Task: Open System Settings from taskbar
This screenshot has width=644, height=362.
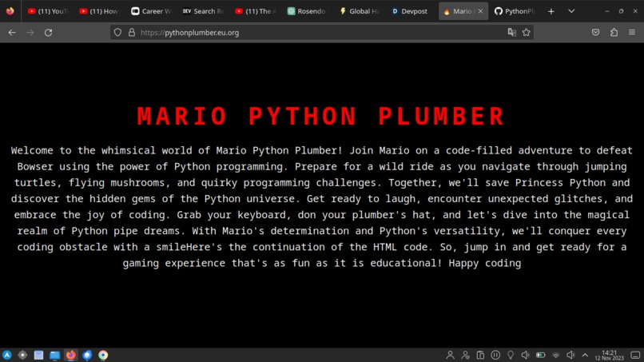Action: [x=22, y=355]
